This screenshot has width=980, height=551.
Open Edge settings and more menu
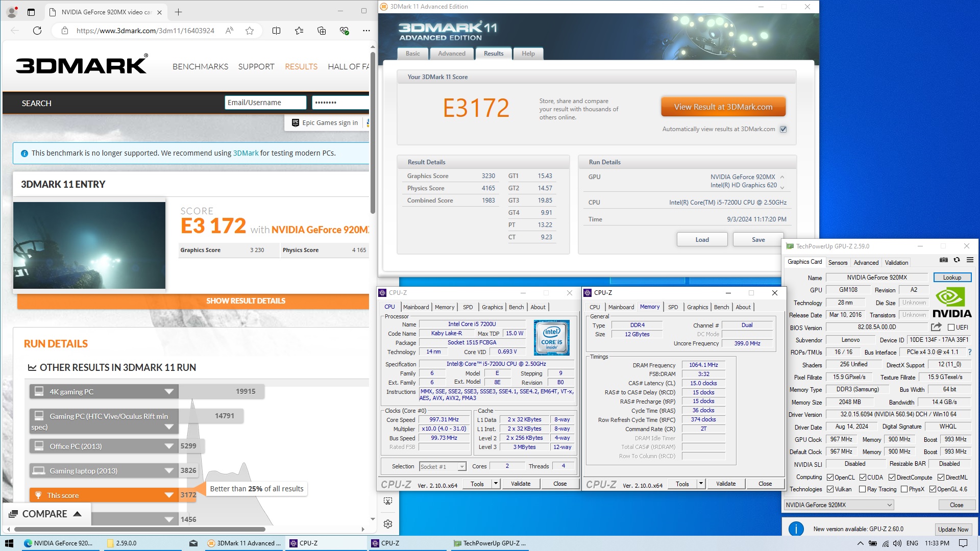pos(366,31)
